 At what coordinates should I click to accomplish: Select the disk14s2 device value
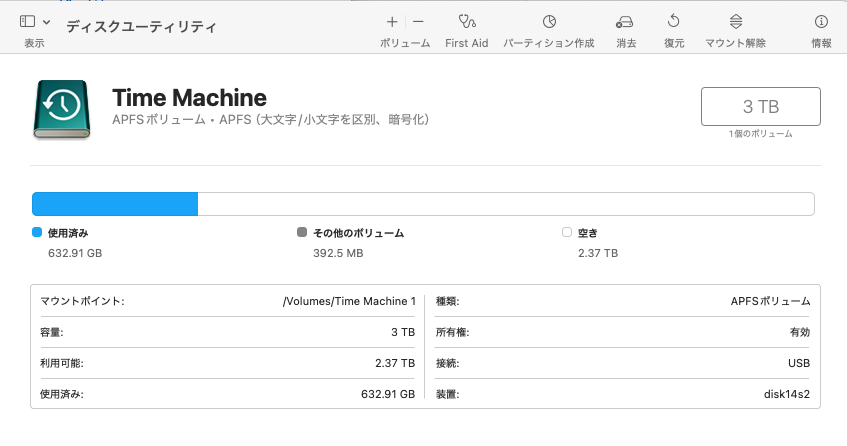tap(786, 394)
